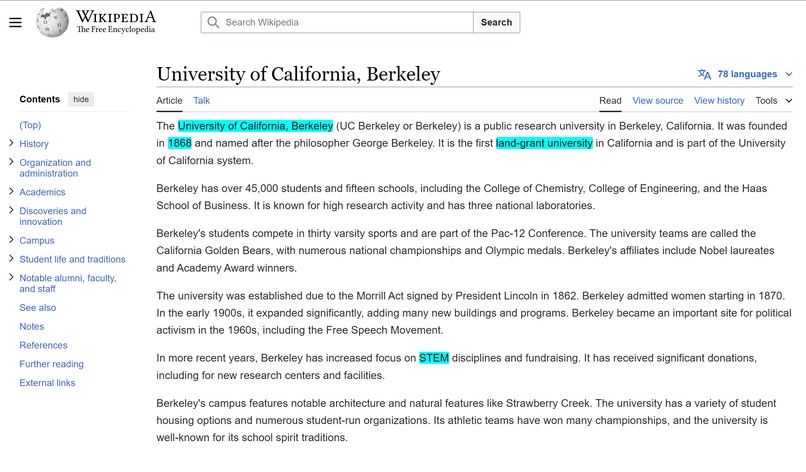This screenshot has width=806, height=472.
Task: Open the hamburger main menu
Action: coord(15,23)
